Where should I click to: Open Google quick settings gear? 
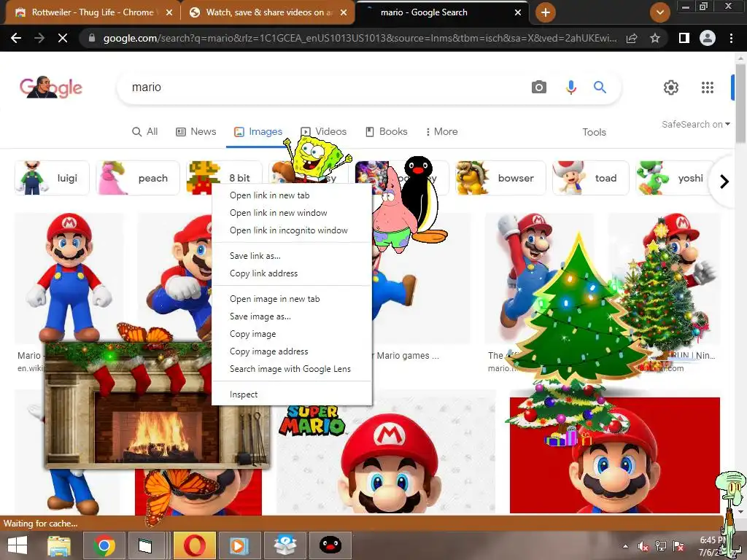[x=671, y=87]
